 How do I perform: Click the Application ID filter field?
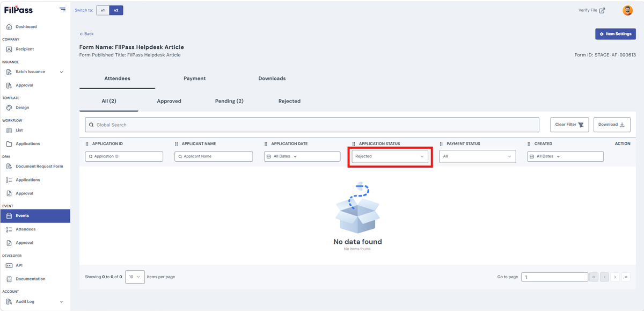click(124, 156)
